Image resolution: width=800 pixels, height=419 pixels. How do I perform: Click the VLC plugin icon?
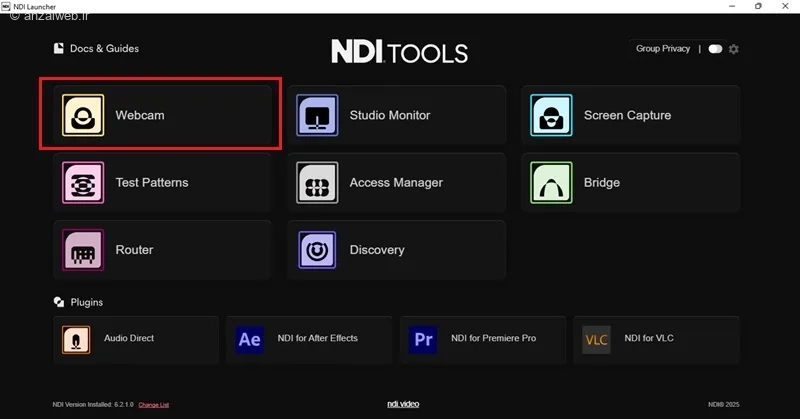click(596, 340)
